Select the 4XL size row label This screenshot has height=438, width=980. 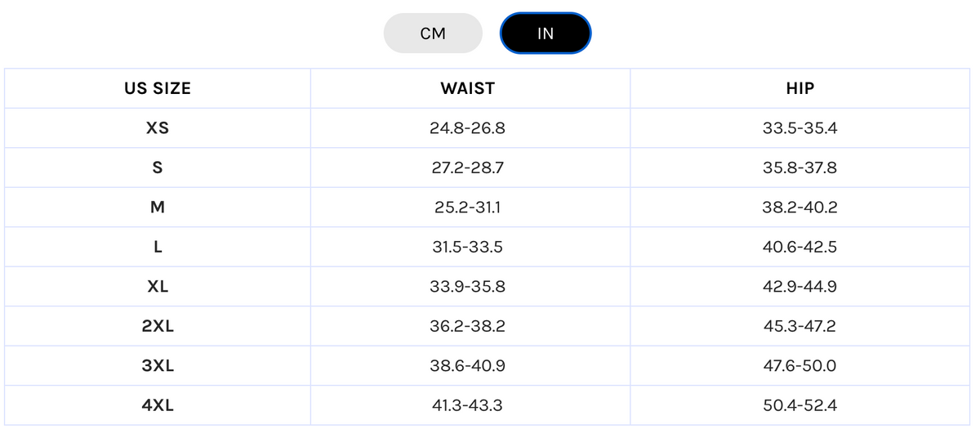pos(158,405)
